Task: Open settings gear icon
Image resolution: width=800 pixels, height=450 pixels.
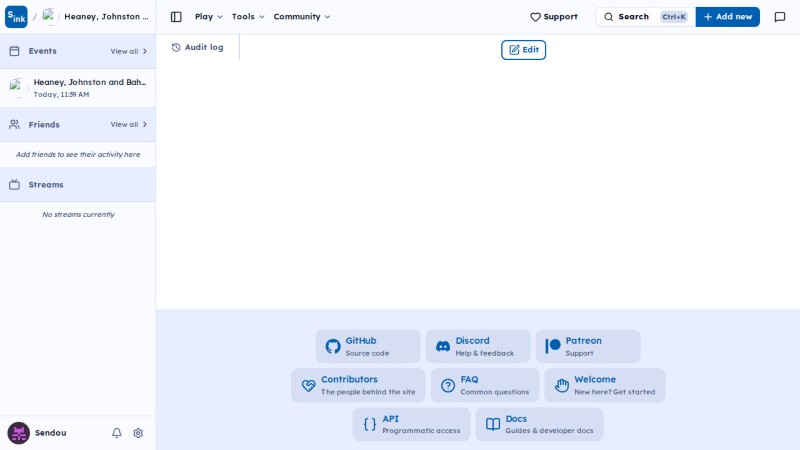Action: (138, 433)
